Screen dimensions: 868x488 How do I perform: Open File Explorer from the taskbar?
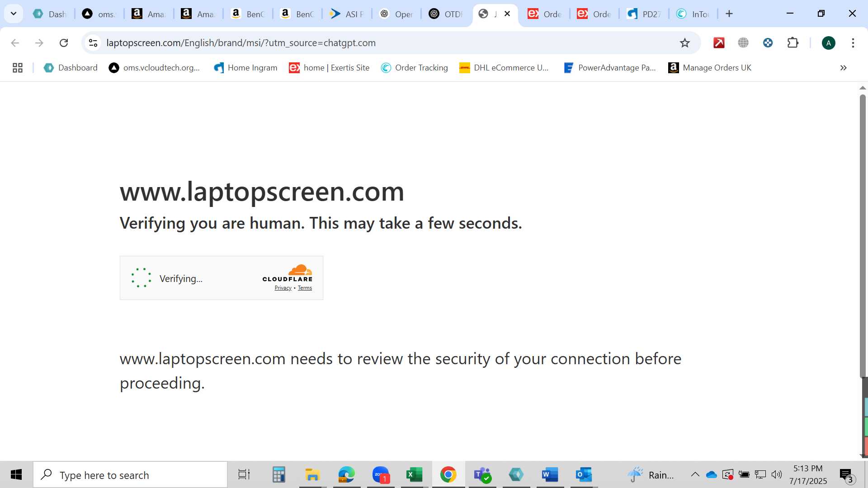point(312,474)
